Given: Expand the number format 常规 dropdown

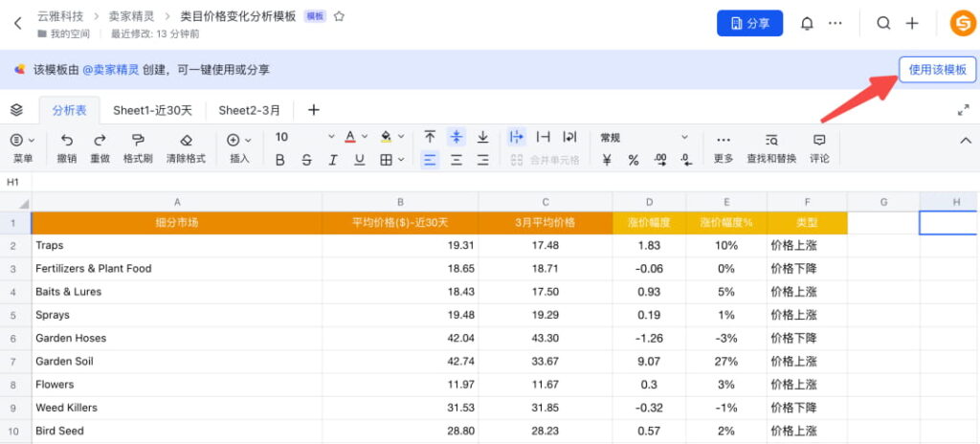Looking at the screenshot, I should tap(684, 137).
